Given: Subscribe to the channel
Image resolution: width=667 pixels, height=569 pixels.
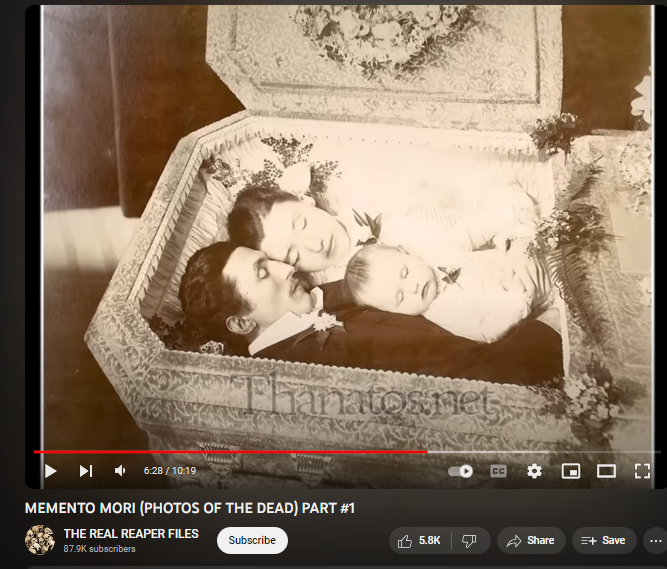Looking at the screenshot, I should [x=252, y=540].
